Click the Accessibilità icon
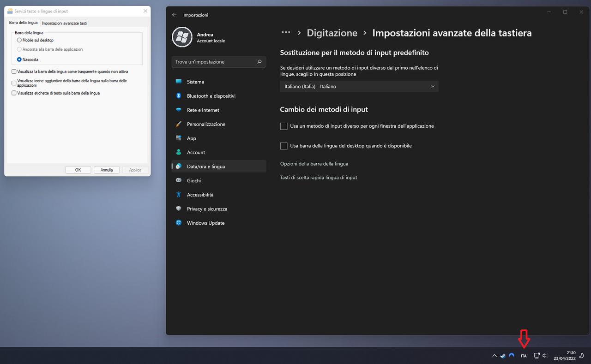 (x=179, y=195)
